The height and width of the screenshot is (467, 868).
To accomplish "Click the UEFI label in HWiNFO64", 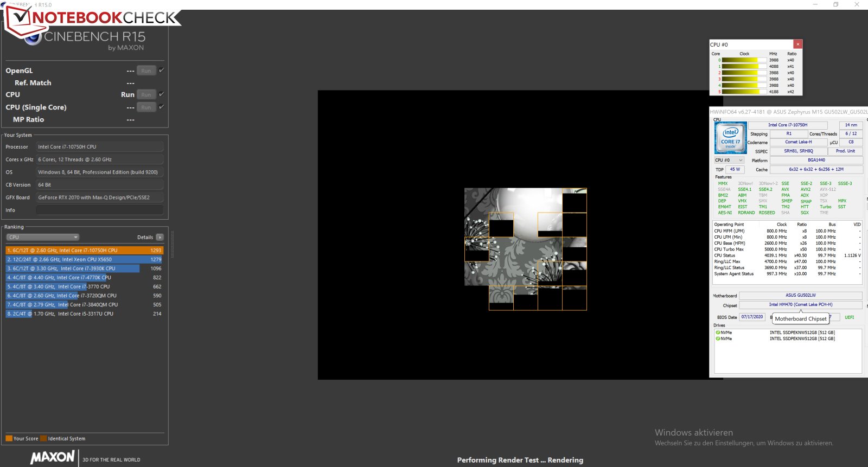I will click(849, 317).
